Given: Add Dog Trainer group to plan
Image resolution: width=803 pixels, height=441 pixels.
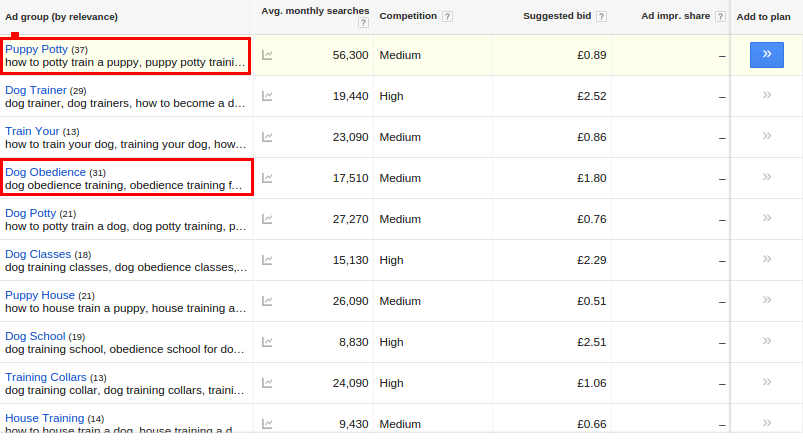Looking at the screenshot, I should [x=767, y=95].
